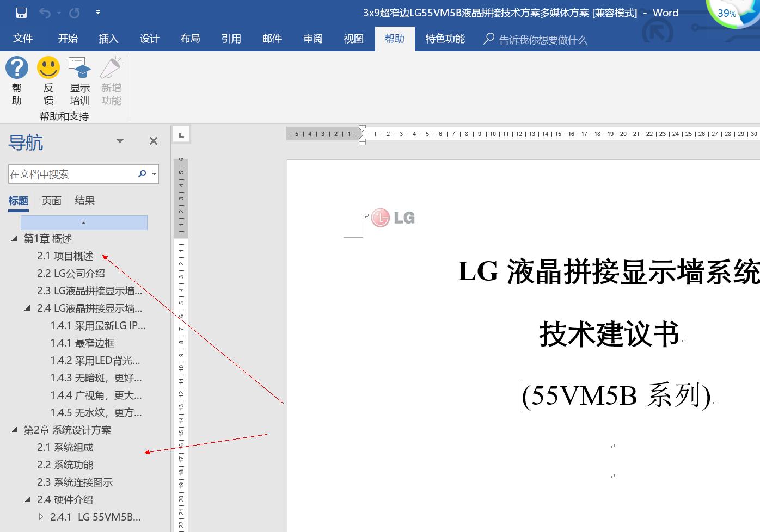Go to heading 1.4.5 无水纹
This screenshot has width=760, height=532.
96,413
